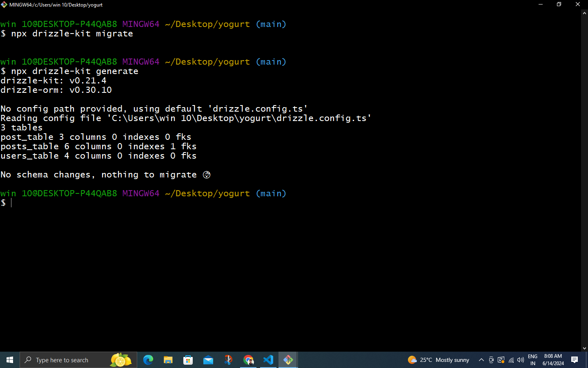Click the Meet Now camera tray icon
Viewport: 588px width, 368px height.
[x=491, y=360]
